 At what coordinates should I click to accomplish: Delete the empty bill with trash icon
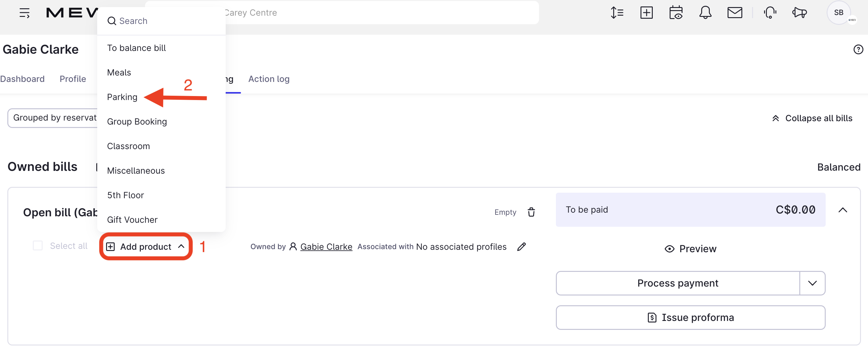pyautogui.click(x=531, y=212)
